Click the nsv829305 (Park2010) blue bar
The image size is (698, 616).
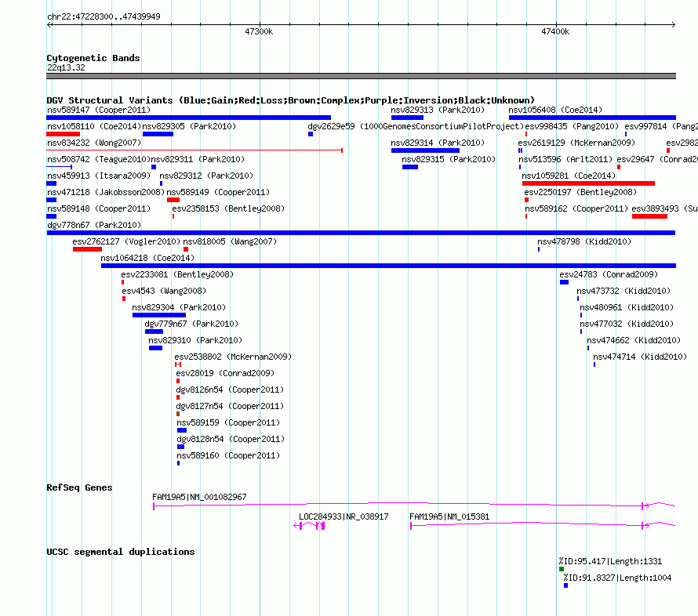coord(158,134)
